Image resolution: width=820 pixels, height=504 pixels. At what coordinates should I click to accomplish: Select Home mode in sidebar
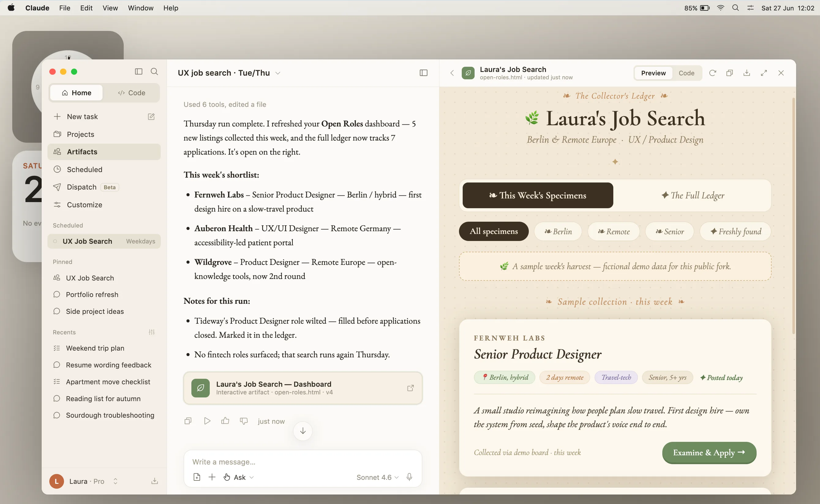[76, 93]
